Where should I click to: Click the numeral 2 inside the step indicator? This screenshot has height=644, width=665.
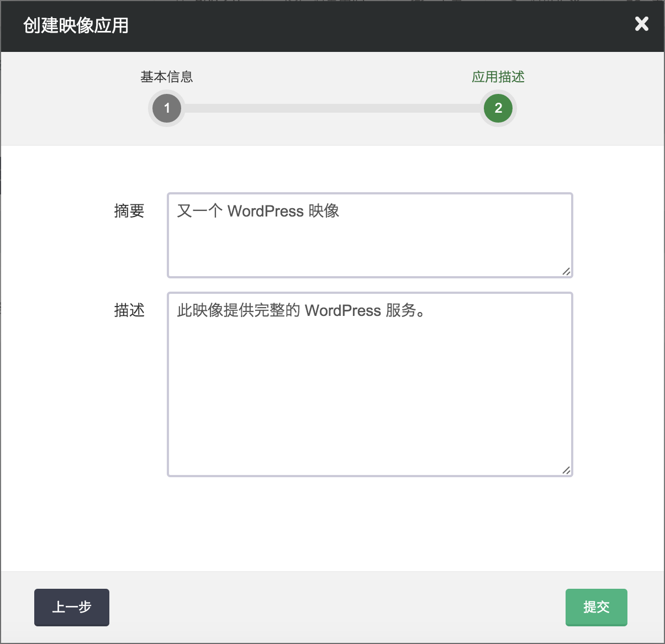[x=498, y=108]
